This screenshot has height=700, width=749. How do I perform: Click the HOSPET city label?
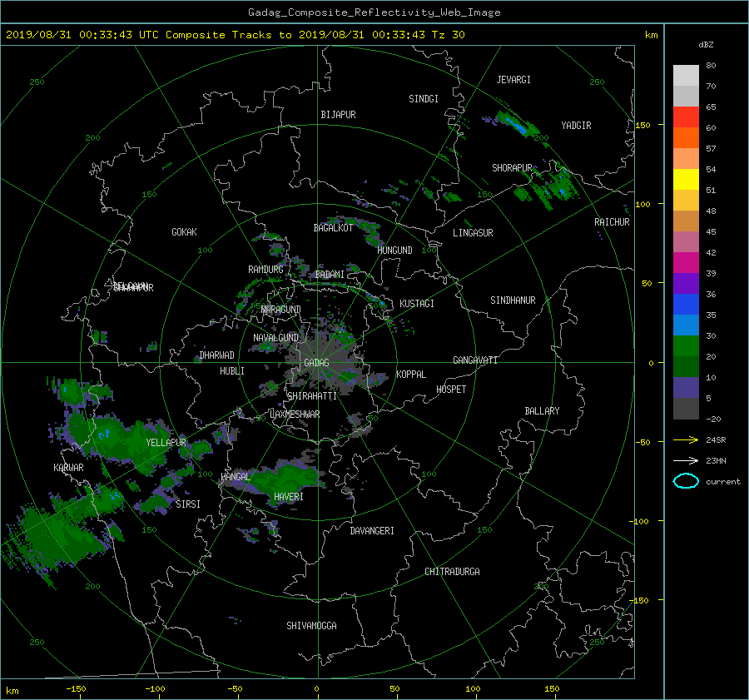[451, 390]
